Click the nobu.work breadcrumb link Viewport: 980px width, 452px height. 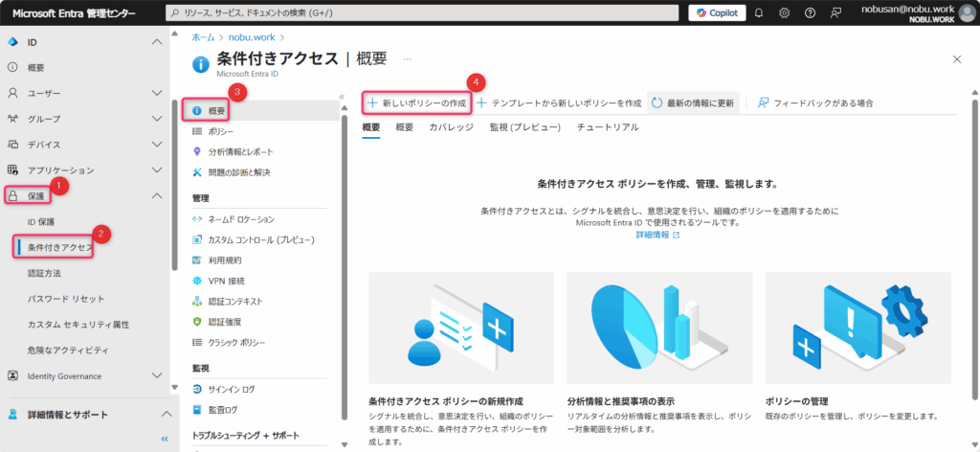pos(254,37)
